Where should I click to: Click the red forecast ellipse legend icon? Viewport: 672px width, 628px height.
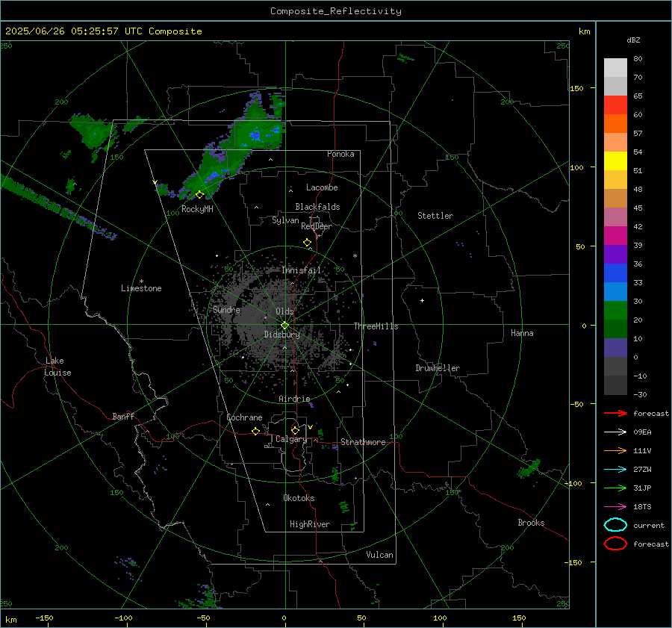click(615, 544)
